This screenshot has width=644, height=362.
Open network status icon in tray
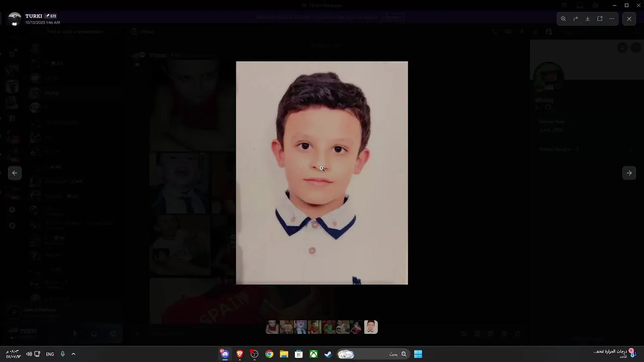pyautogui.click(x=37, y=354)
